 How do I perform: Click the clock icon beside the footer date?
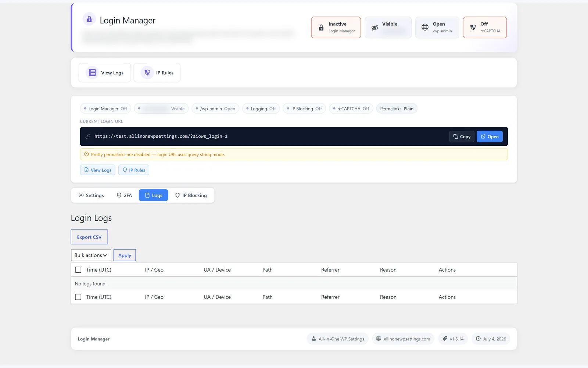click(x=478, y=339)
